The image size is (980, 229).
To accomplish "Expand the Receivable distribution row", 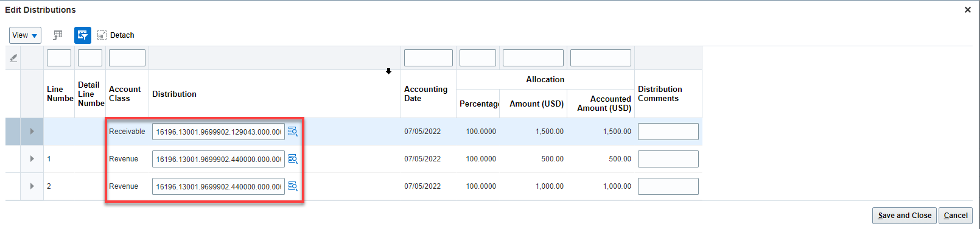I will tap(32, 132).
